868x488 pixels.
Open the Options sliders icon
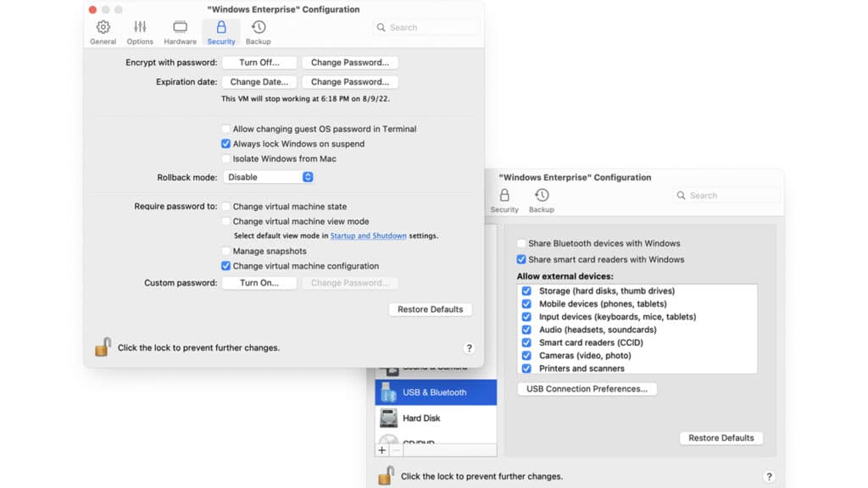[140, 27]
